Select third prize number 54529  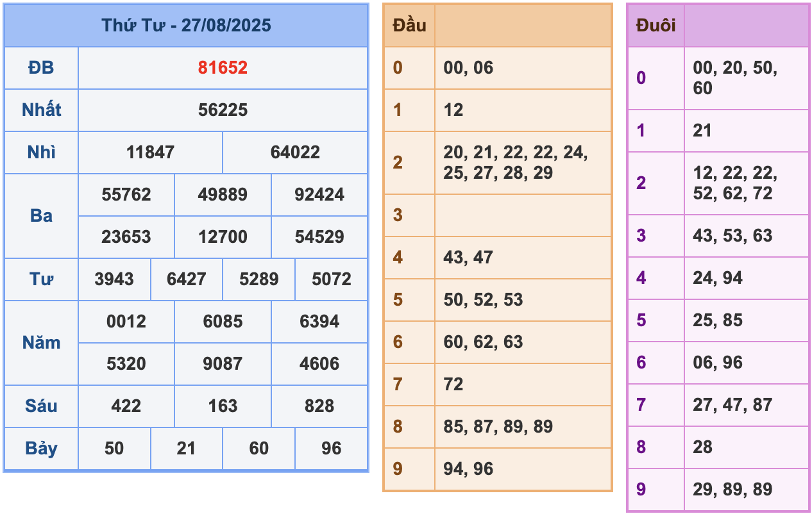tap(319, 237)
